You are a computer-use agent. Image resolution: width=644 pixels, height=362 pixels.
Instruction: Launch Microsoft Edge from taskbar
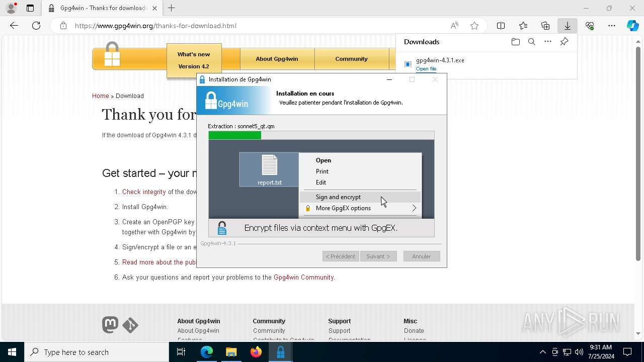(207, 352)
